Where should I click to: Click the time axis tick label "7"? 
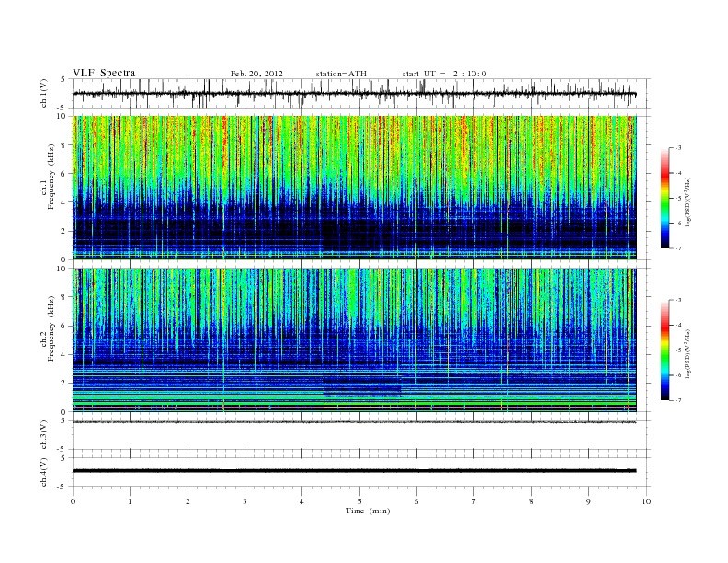pos(474,501)
